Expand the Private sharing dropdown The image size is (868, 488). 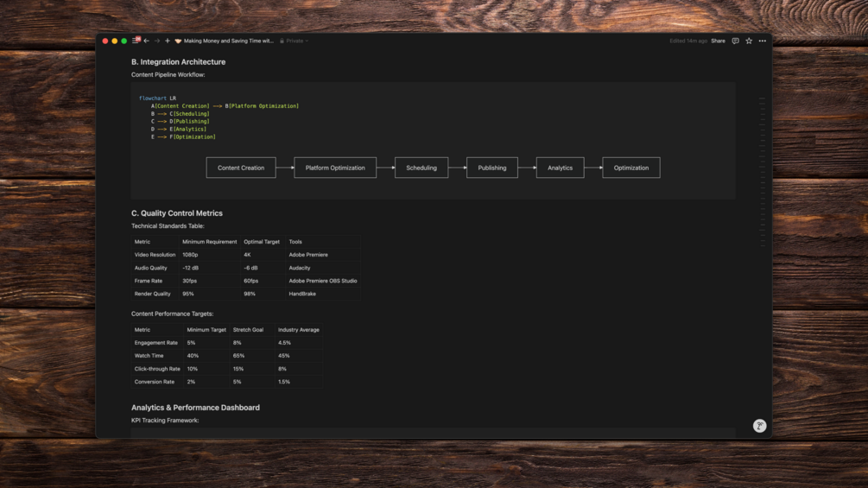pos(294,41)
